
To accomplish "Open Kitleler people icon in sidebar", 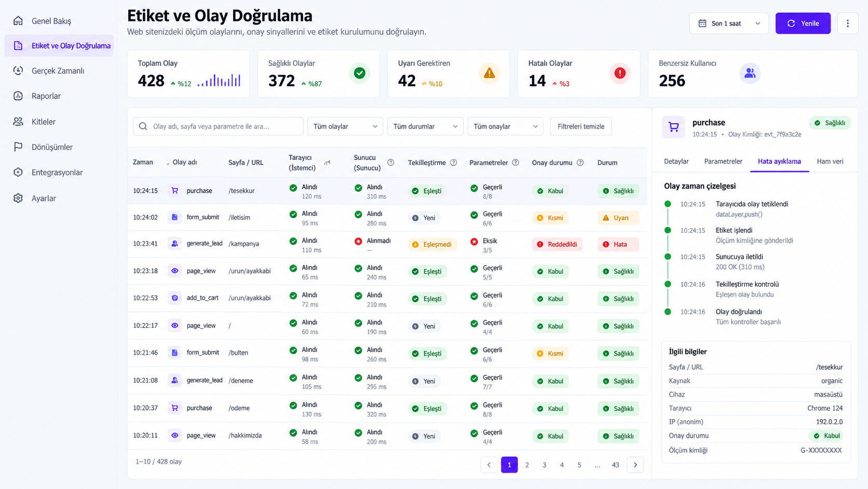I will (x=18, y=122).
